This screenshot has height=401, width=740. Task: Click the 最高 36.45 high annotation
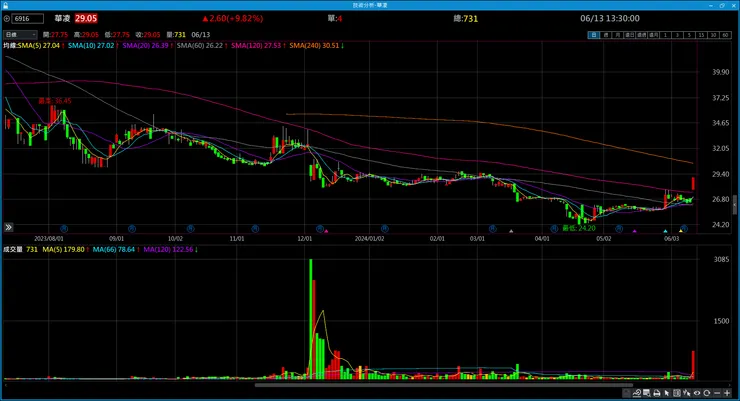(x=55, y=100)
